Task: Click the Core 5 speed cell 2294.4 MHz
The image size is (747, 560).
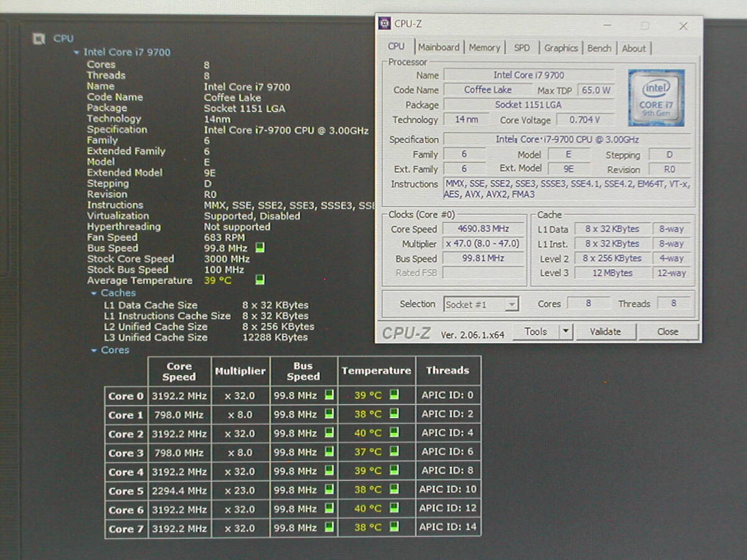Action: click(x=179, y=490)
